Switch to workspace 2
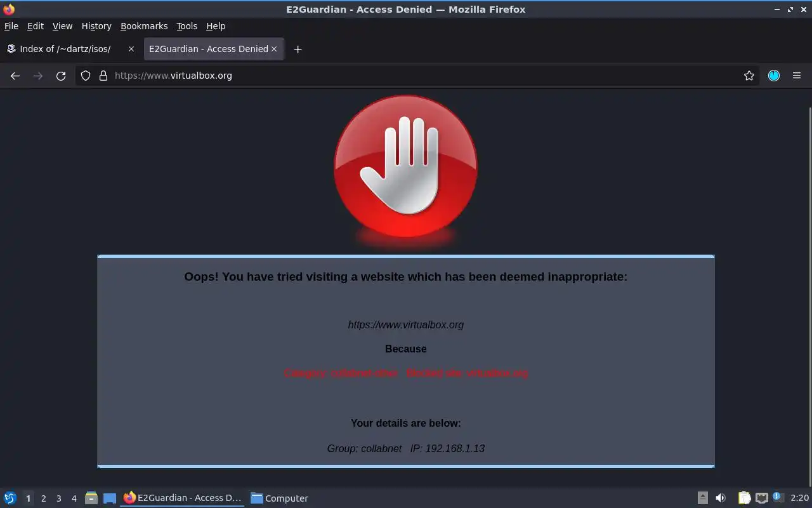Image resolution: width=812 pixels, height=508 pixels. (x=44, y=498)
